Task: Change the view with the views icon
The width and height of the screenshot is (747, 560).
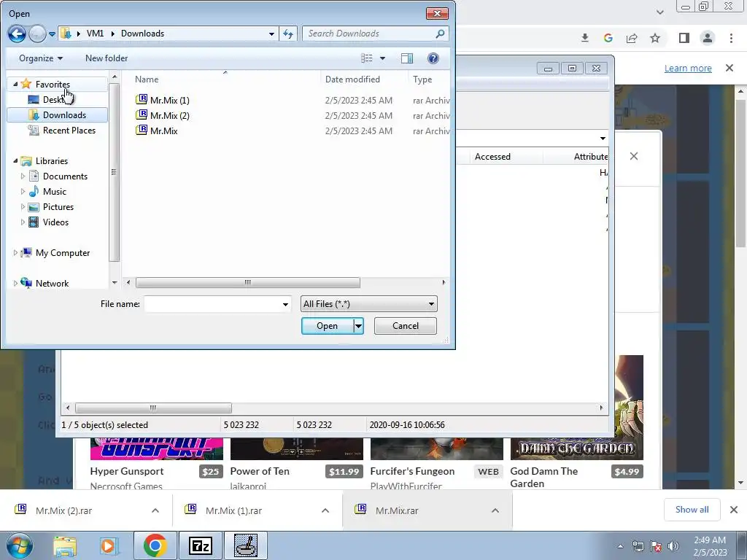Action: [x=367, y=58]
